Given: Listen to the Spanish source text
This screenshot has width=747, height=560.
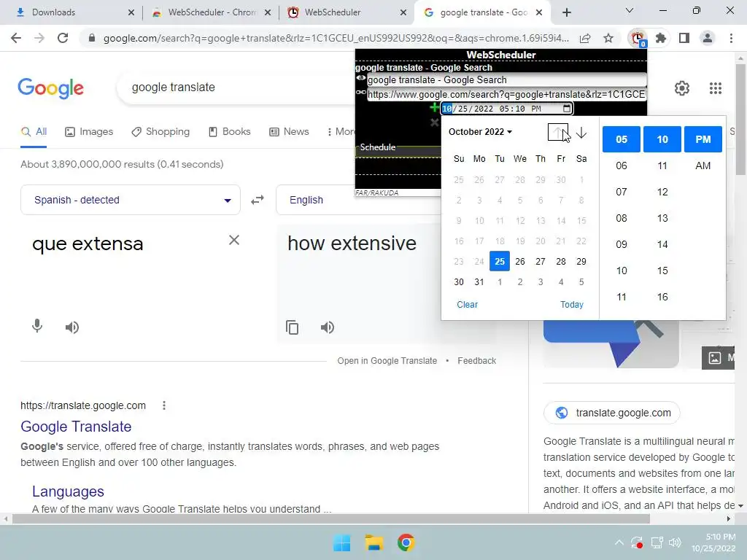Looking at the screenshot, I should coord(72,327).
